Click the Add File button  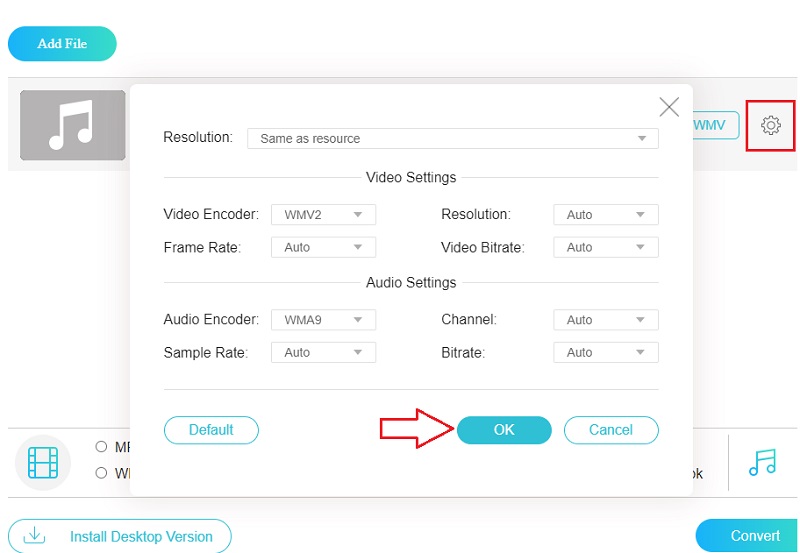pos(62,44)
